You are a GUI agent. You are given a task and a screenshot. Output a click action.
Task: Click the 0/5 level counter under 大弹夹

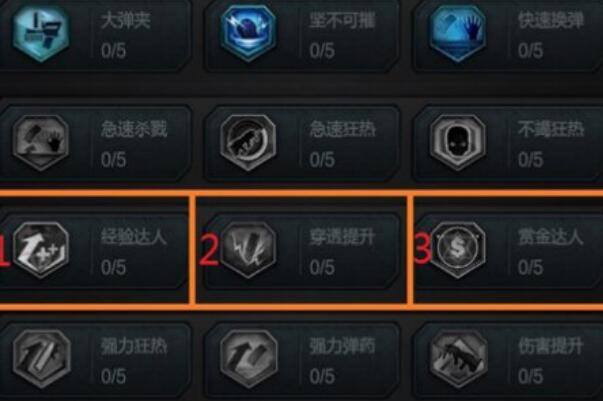(113, 50)
